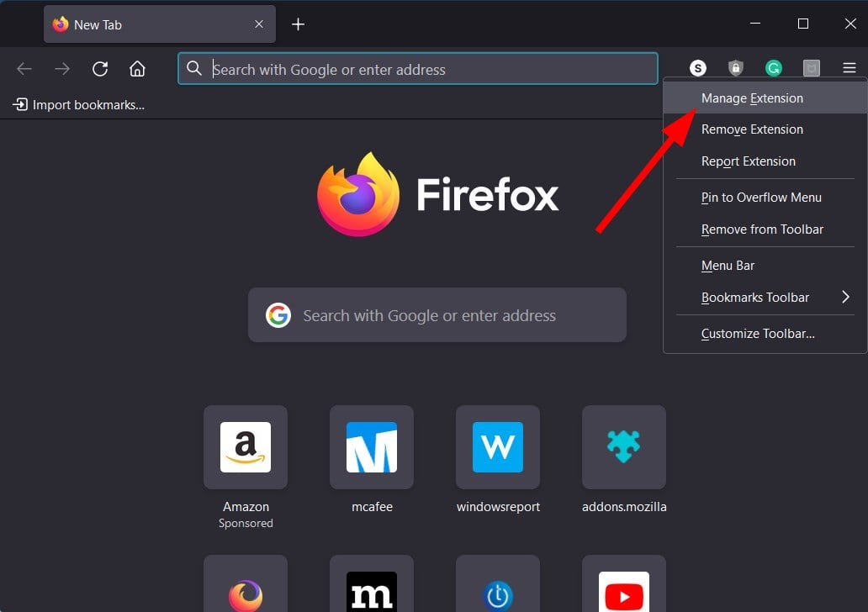Viewport: 868px width, 612px height.
Task: Open the gray square extension icon
Action: [x=812, y=68]
